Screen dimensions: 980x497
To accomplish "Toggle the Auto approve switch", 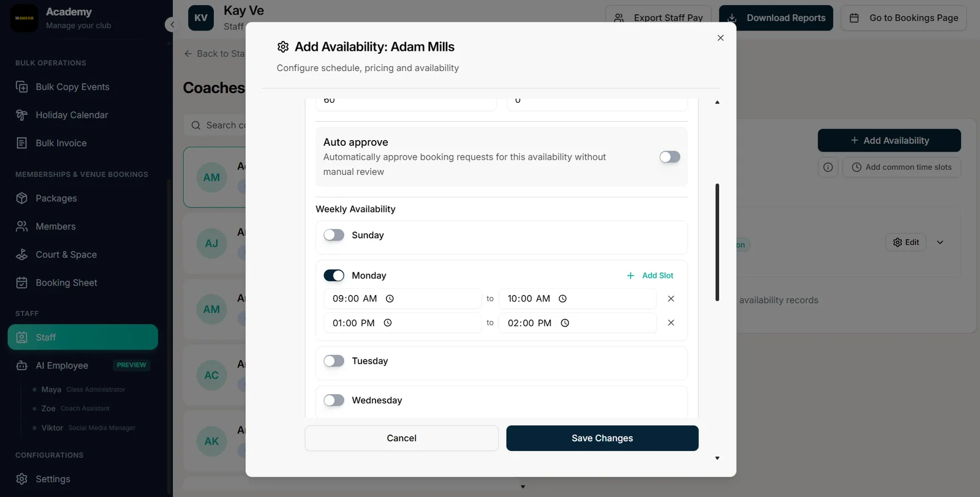I will (x=669, y=157).
